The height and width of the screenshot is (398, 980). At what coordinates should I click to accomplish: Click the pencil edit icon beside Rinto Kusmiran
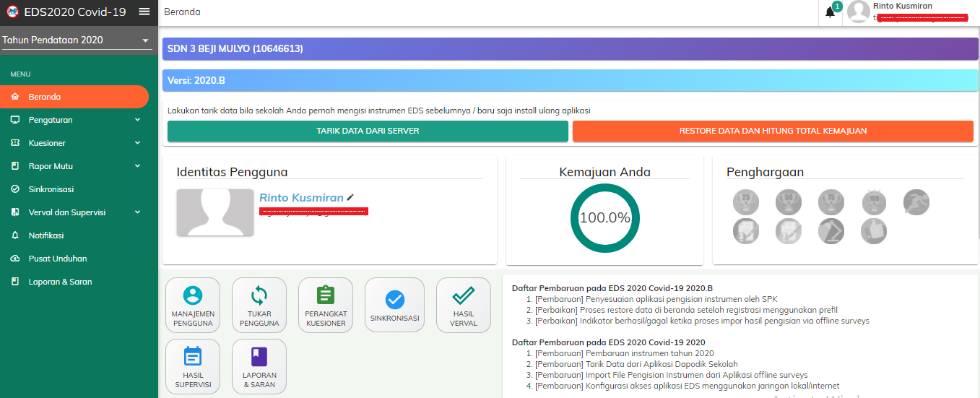point(350,196)
